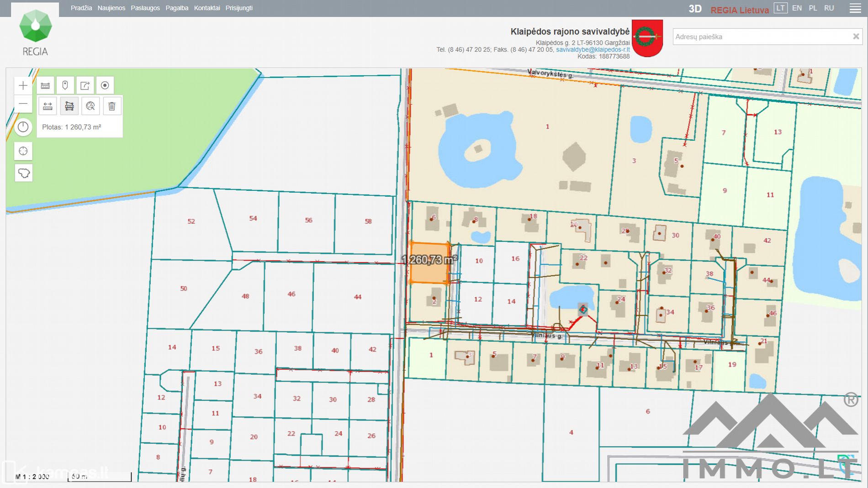Zoom in on the map
The image size is (868, 488).
pyautogui.click(x=23, y=85)
